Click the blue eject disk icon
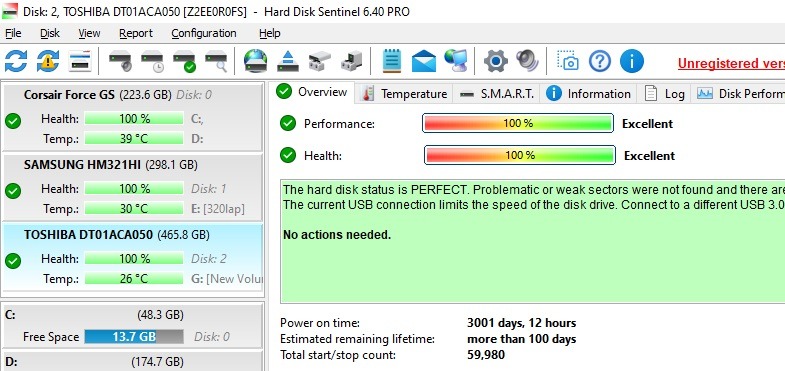This screenshot has height=371, width=785. click(287, 61)
